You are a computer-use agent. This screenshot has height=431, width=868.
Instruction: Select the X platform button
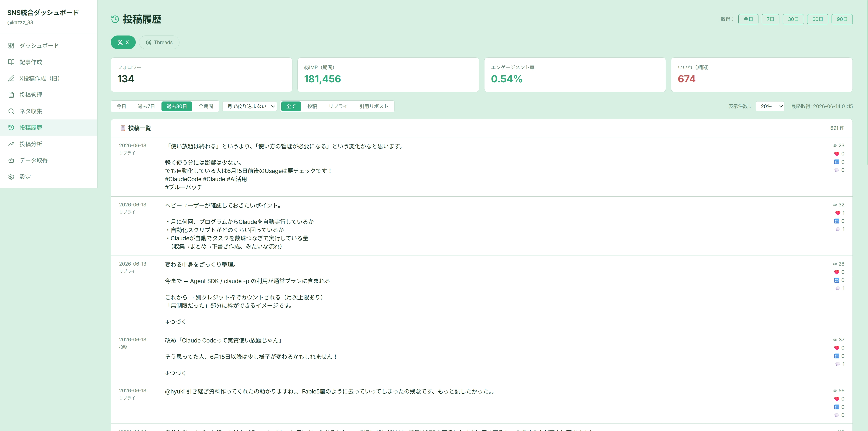click(x=123, y=42)
